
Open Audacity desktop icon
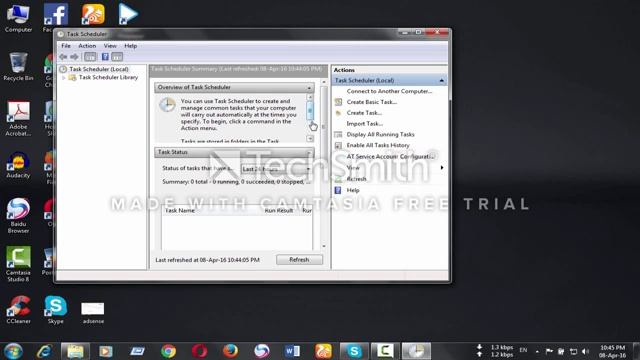[x=18, y=165]
